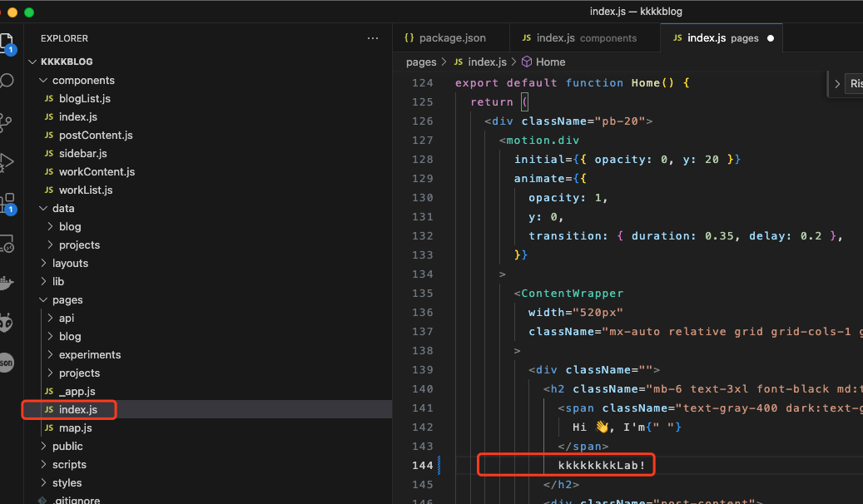Open sidebar.js from the file tree

pyautogui.click(x=82, y=154)
